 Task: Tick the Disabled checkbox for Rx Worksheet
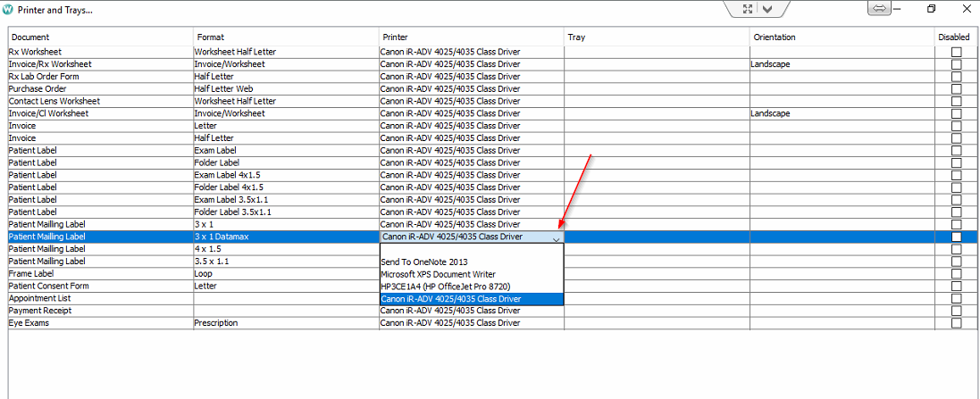click(957, 53)
